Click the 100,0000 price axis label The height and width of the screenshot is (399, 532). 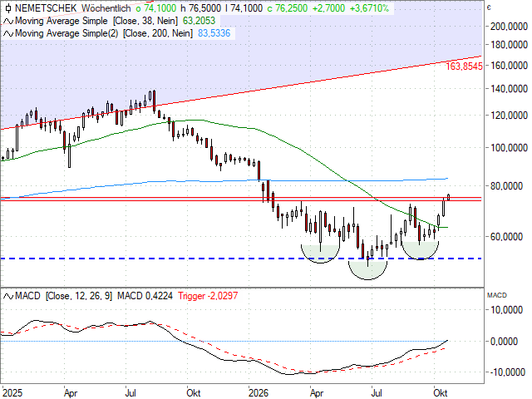[509, 148]
